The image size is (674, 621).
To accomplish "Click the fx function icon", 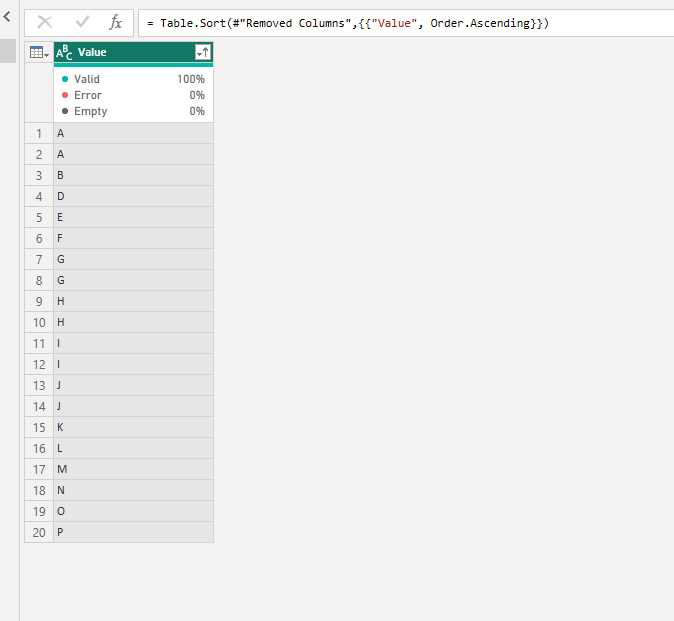I will pos(115,22).
